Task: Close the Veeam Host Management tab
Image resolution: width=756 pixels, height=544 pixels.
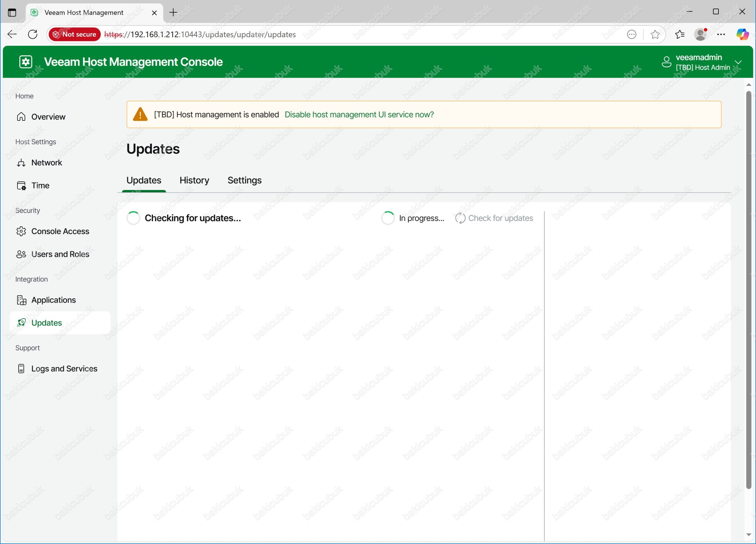Action: (x=154, y=13)
